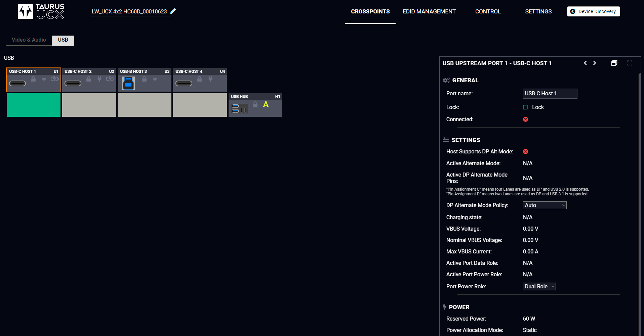
Task: Click the pencil icon to rename device
Action: click(173, 11)
